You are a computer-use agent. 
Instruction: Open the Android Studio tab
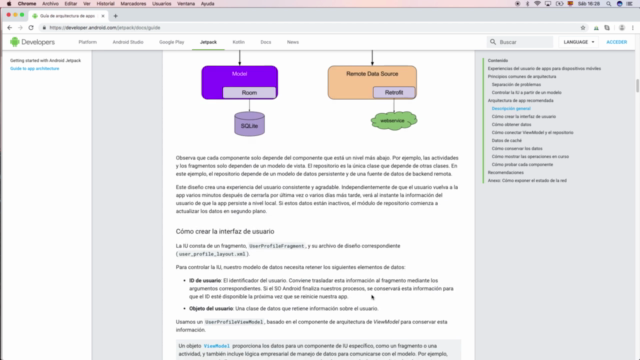pyautogui.click(x=128, y=42)
